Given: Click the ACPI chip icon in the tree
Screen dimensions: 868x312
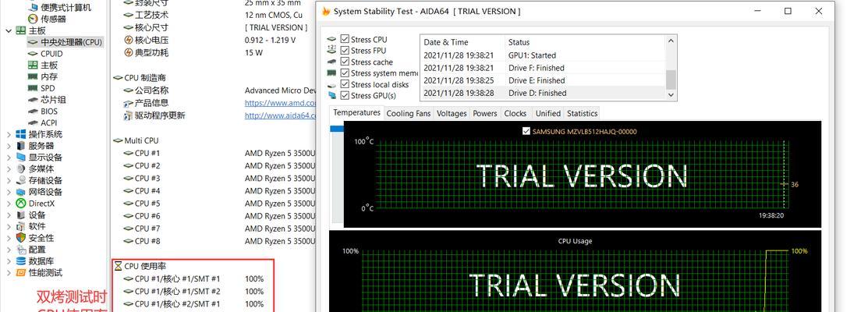Looking at the screenshot, I should pyautogui.click(x=33, y=122).
